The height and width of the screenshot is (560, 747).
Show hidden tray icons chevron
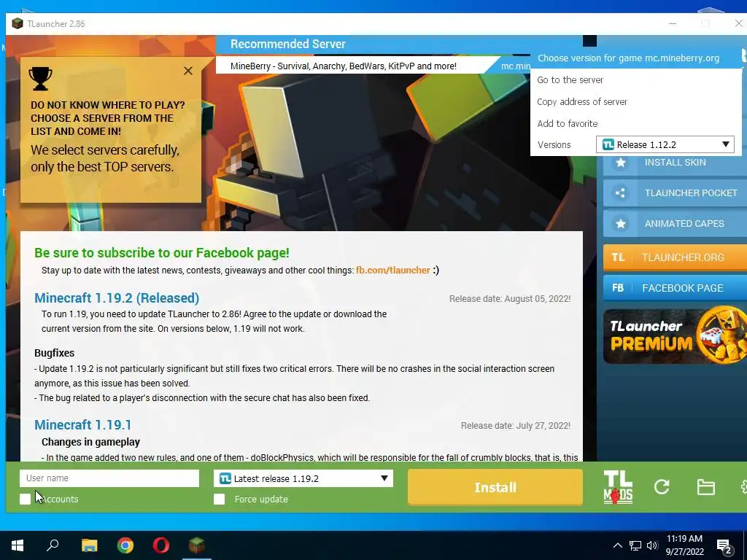pos(617,545)
